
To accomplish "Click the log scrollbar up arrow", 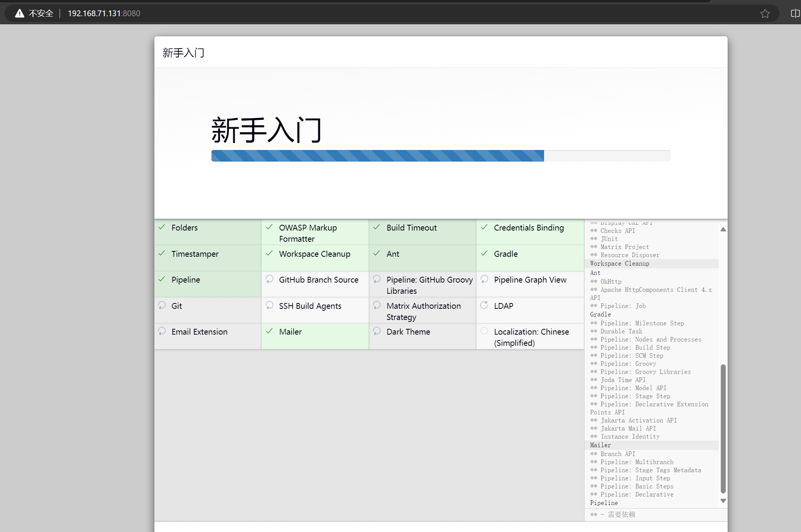I will (723, 229).
